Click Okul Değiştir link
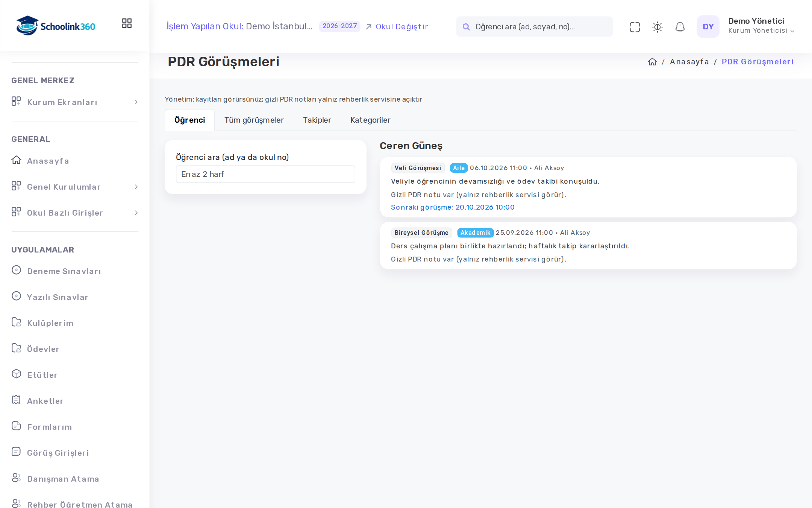This screenshot has width=812, height=508. point(397,27)
